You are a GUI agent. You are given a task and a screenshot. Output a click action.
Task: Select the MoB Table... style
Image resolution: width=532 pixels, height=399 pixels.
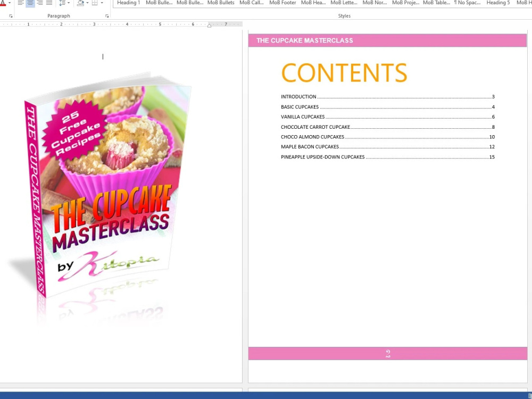point(436,3)
